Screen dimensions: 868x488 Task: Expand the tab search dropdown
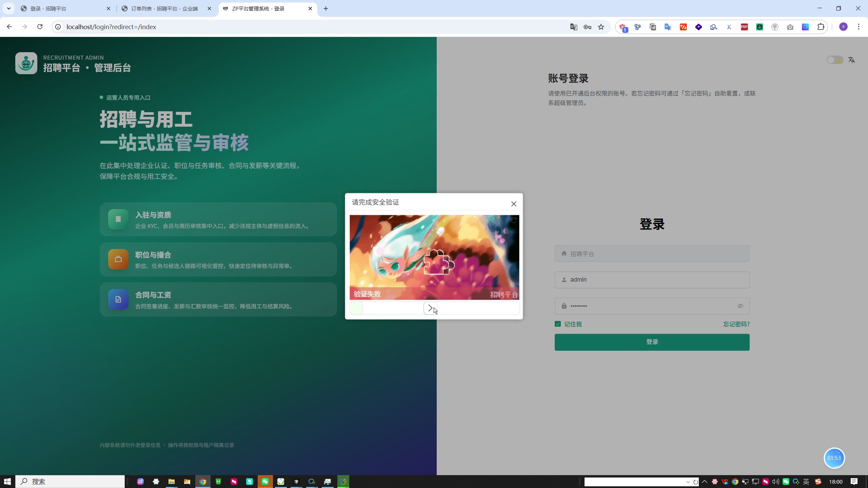pyautogui.click(x=9, y=8)
